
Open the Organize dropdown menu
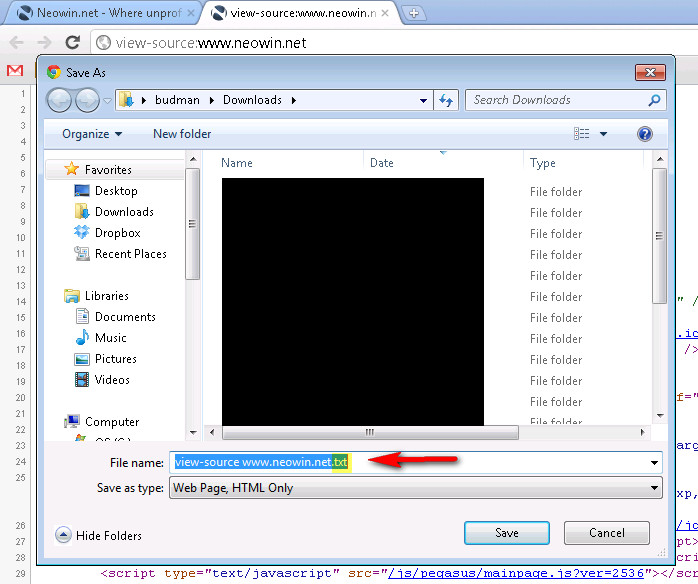92,134
